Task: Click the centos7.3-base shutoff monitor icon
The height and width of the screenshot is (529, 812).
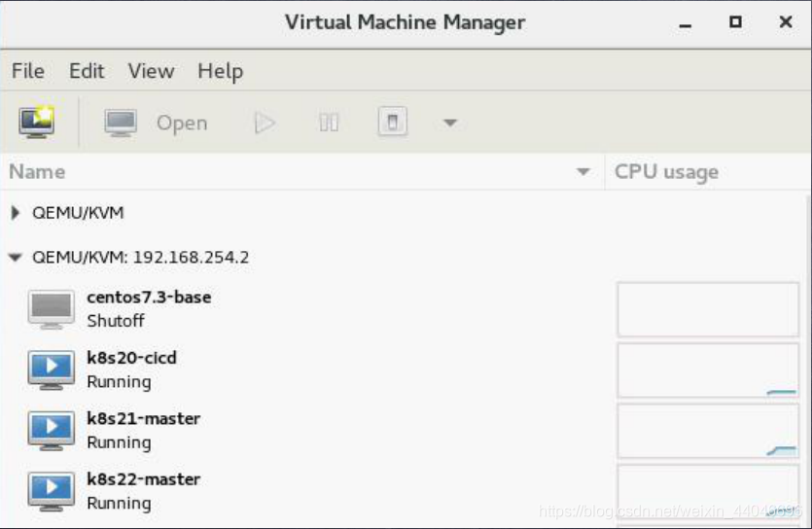Action: pyautogui.click(x=52, y=309)
